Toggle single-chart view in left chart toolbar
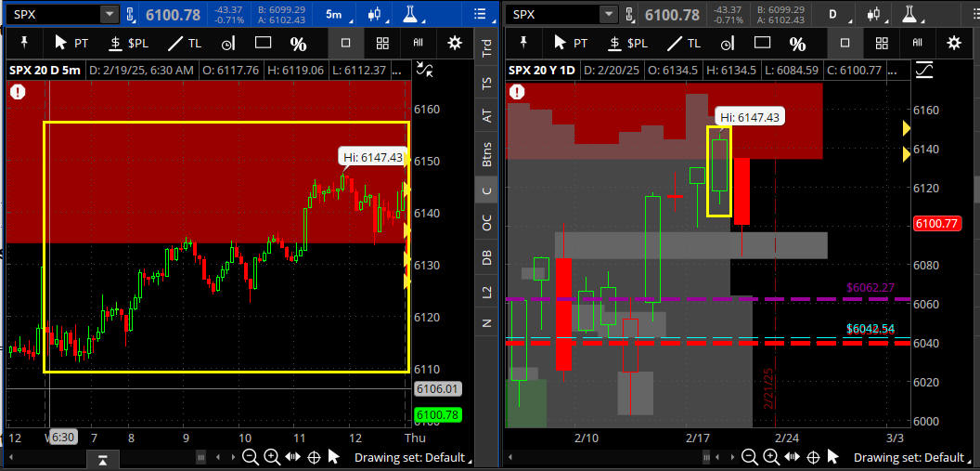The image size is (980, 471). (x=345, y=43)
